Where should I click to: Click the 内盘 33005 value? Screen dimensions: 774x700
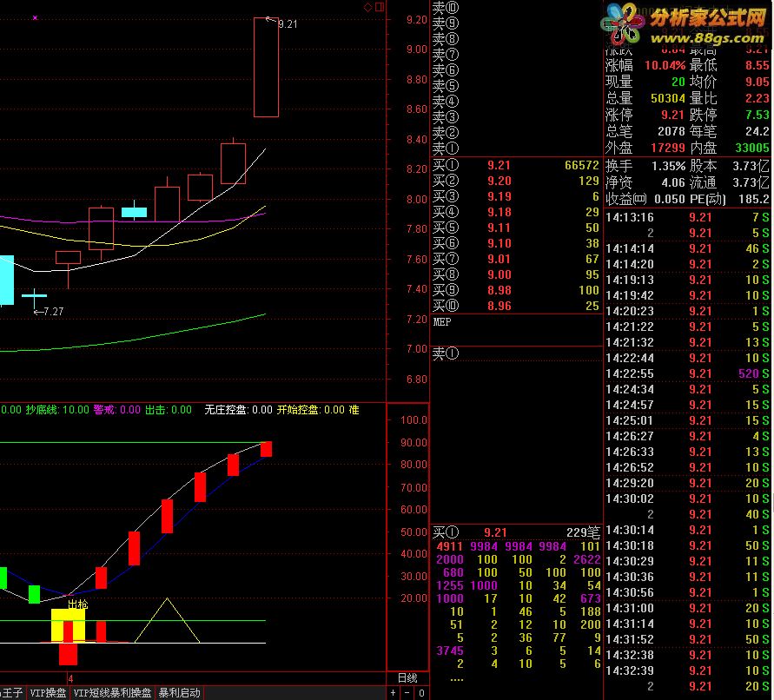point(752,149)
